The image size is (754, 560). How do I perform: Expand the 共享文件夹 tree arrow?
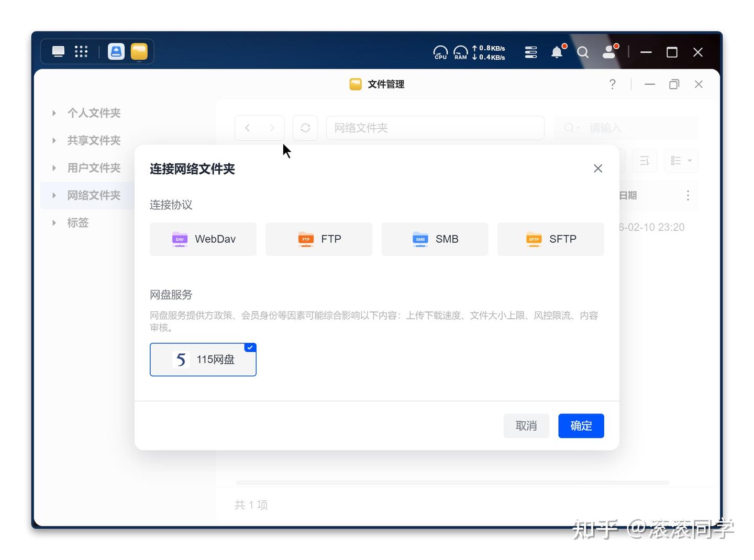coord(54,140)
